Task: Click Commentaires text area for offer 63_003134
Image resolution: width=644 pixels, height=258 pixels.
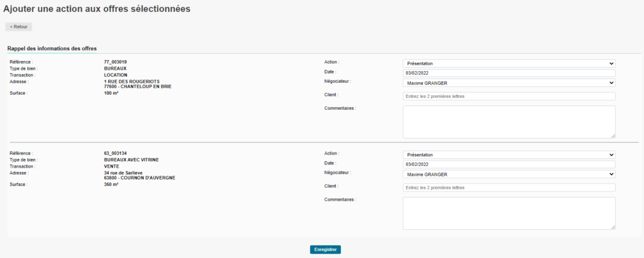Action: 508,213
